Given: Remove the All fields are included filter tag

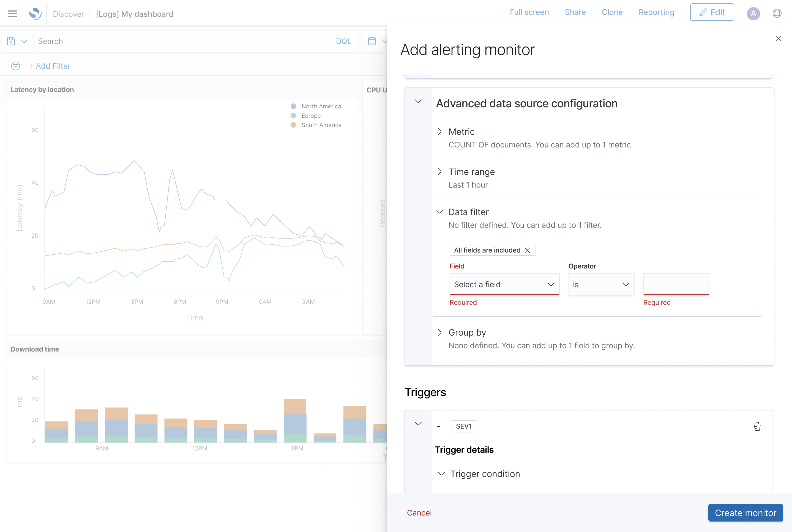Looking at the screenshot, I should 527,250.
